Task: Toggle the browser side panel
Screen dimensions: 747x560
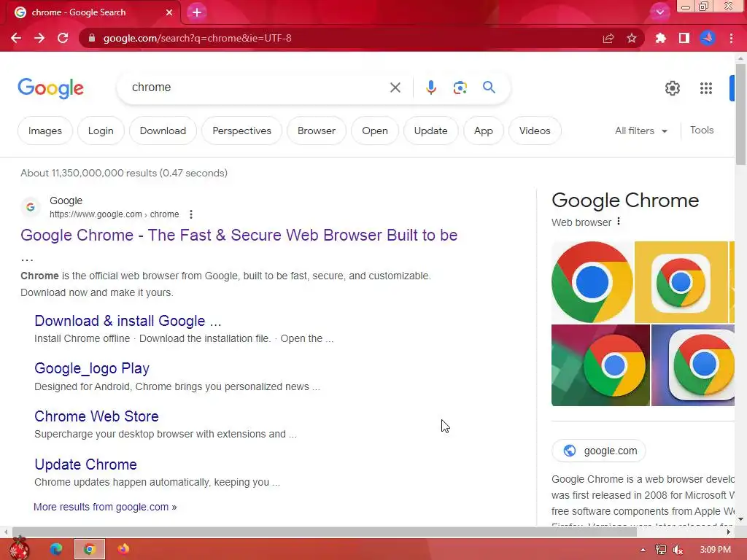Action: [x=684, y=38]
